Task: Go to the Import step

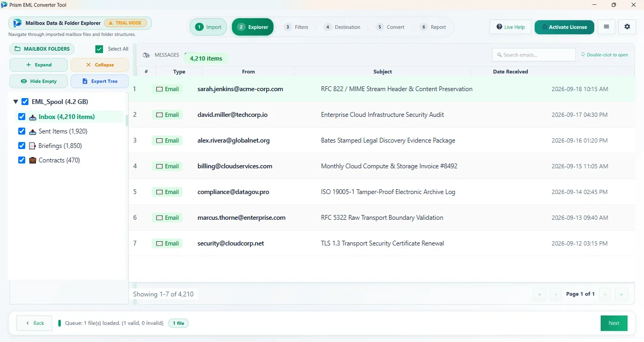Action: 208,27
